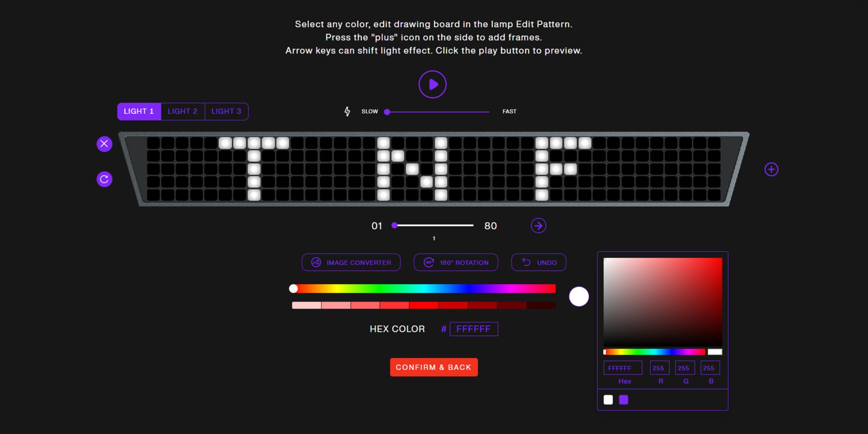Image resolution: width=868 pixels, height=434 pixels.
Task: Switch to the LIGHT 3 tab
Action: [x=226, y=111]
